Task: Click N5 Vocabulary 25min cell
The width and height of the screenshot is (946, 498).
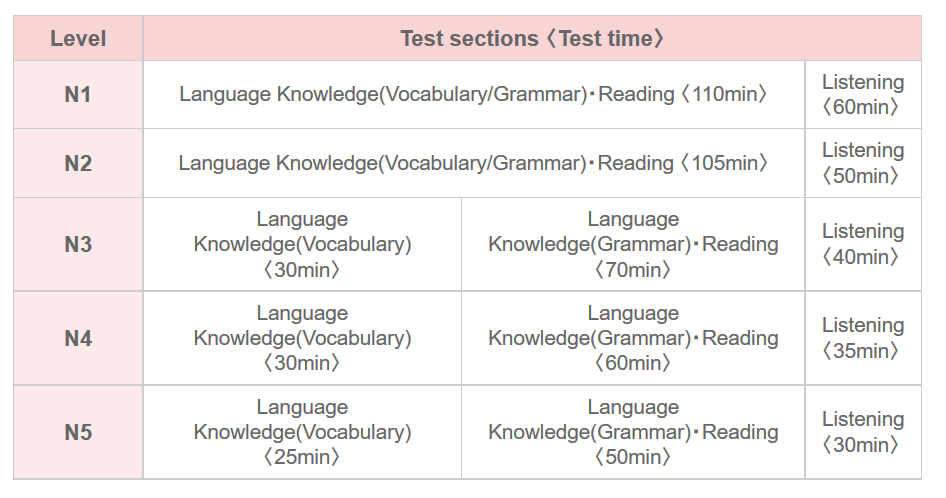Action: [x=302, y=432]
